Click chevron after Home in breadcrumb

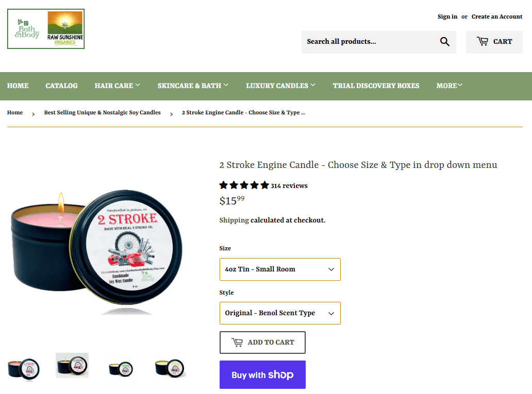pos(33,114)
